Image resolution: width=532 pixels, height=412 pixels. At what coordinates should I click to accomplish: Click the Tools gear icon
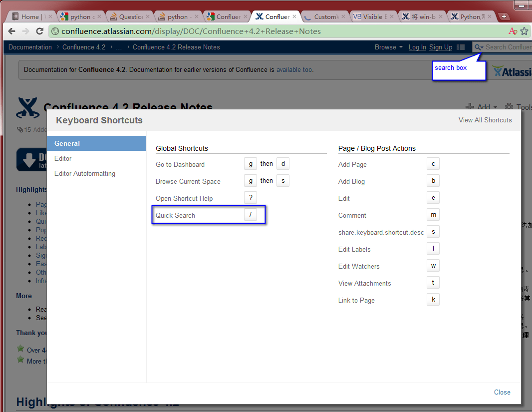pyautogui.click(x=509, y=106)
